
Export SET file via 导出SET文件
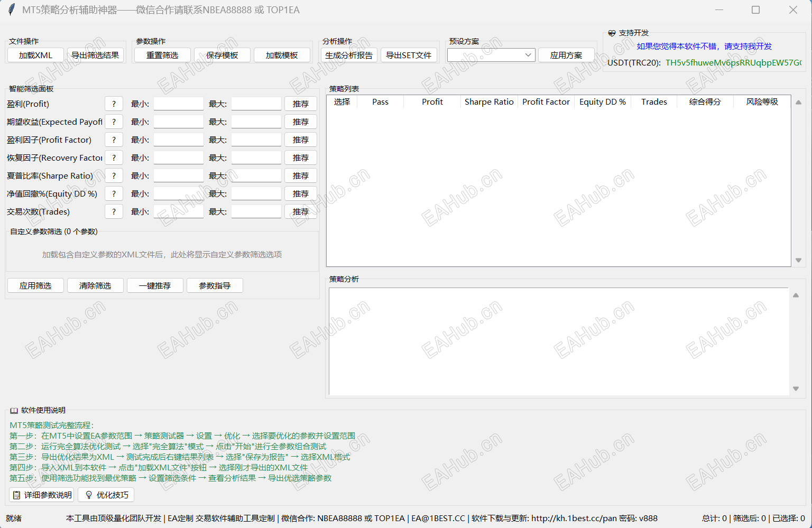(409, 55)
